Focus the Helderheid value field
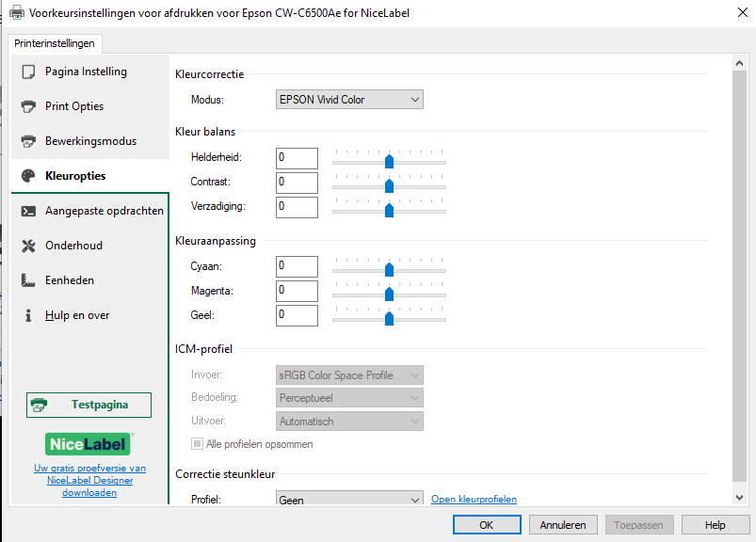This screenshot has height=542, width=756. (297, 158)
